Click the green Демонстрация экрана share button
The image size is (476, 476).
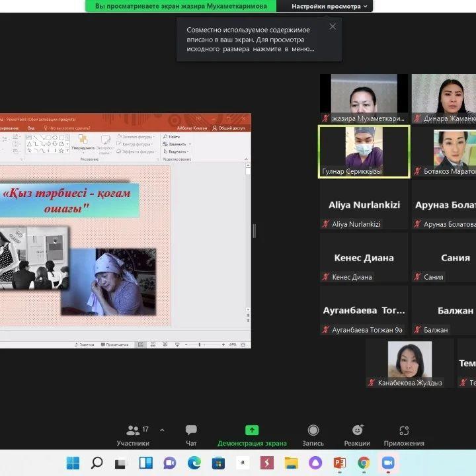[252, 435]
